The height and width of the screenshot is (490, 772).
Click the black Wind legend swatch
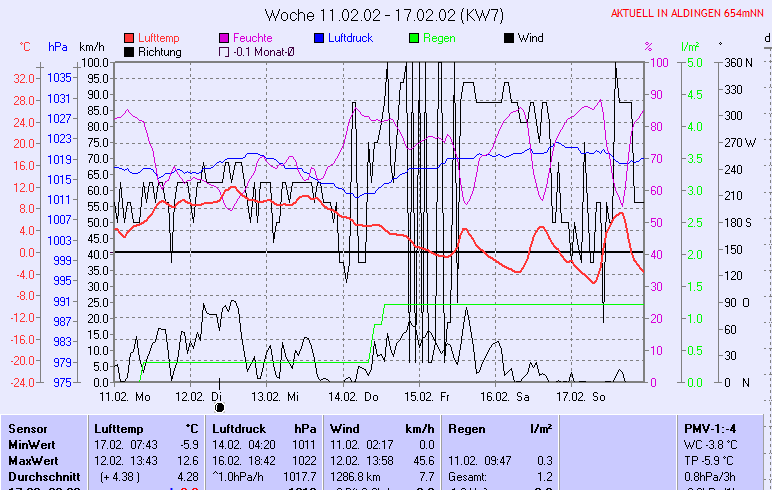coord(509,38)
